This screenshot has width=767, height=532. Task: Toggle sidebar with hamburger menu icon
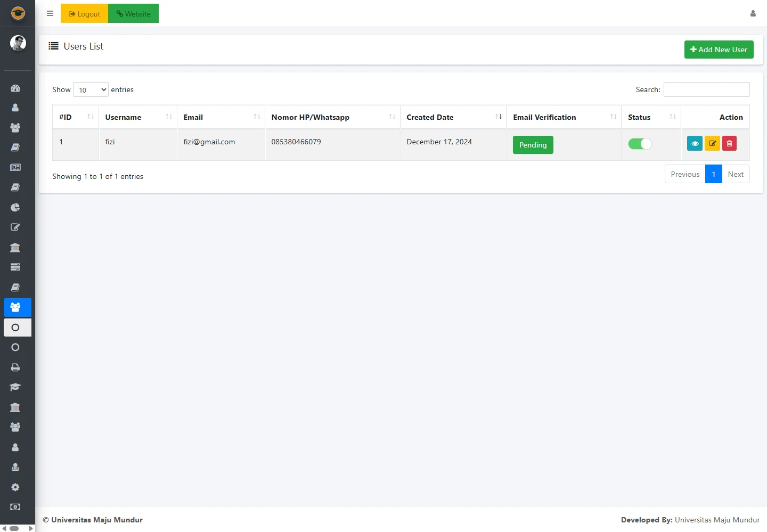click(x=50, y=14)
